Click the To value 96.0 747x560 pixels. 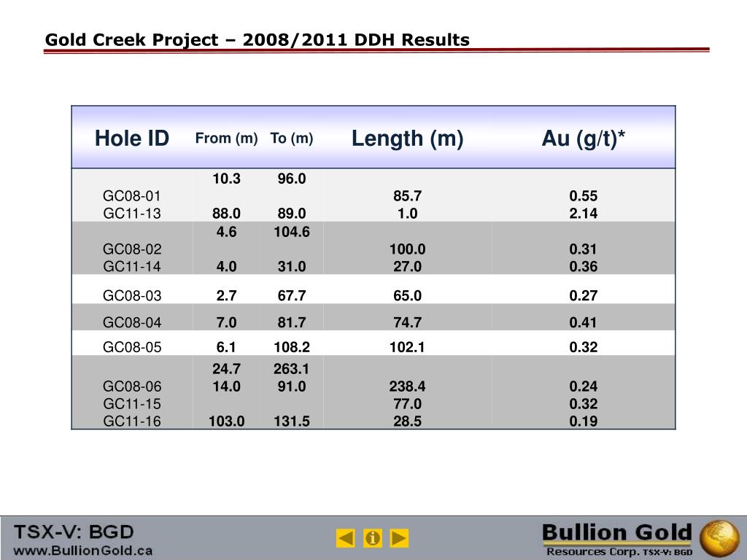coord(292,179)
